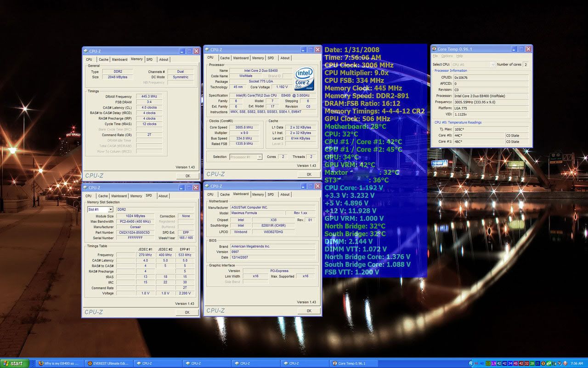
Task: Click the green link tray icon beside EVEREST
Action: [x=548, y=363]
